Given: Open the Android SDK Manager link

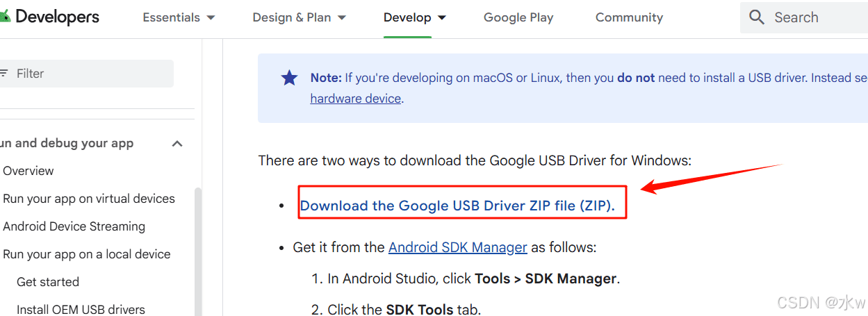Looking at the screenshot, I should [x=458, y=247].
